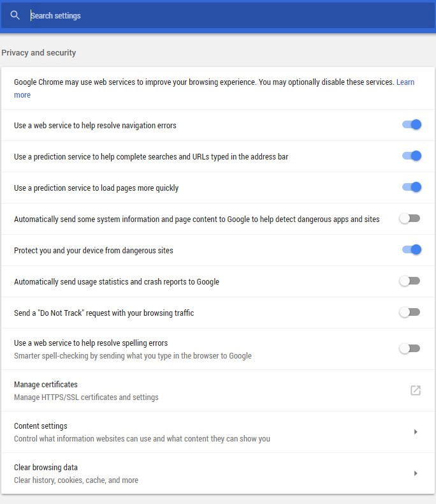Image resolution: width=436 pixels, height=504 pixels.
Task: Enable spelling errors web service toggle
Action: click(x=410, y=348)
